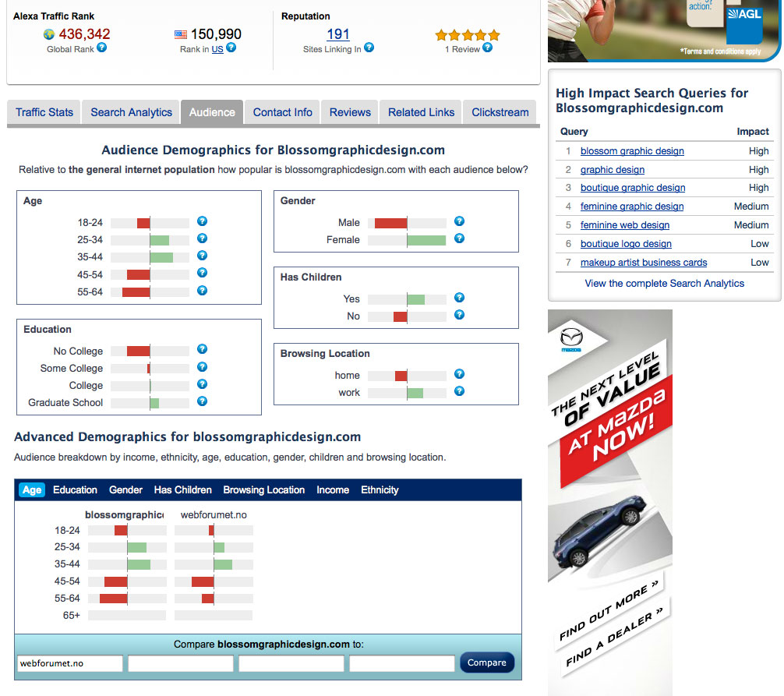This screenshot has width=784, height=696.
Task: Click the first compare field containing webforumet.no
Action: 70,663
